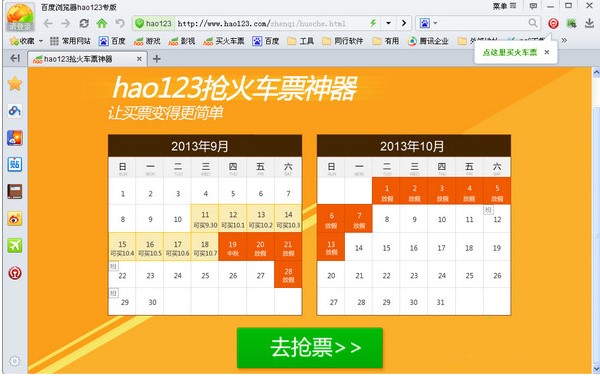Screen dimensions: 600x376
Task: Expand the address bar history dropdown
Action: [388, 23]
